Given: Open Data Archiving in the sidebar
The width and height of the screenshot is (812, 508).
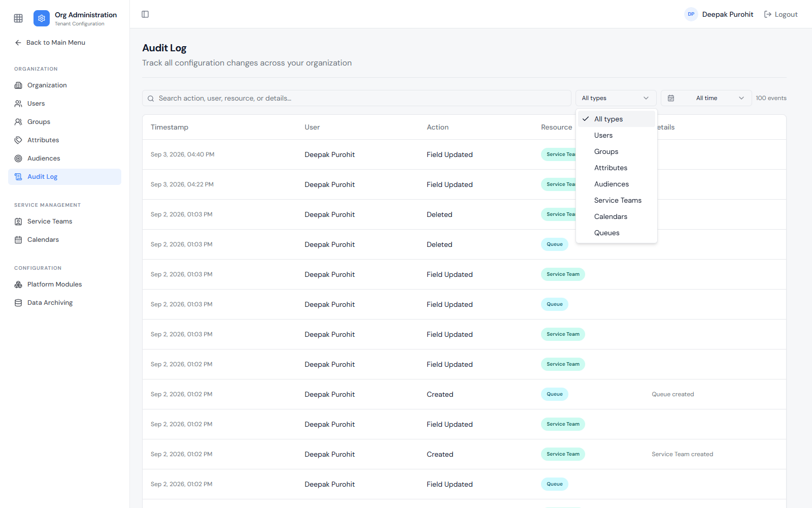Looking at the screenshot, I should pos(64,303).
